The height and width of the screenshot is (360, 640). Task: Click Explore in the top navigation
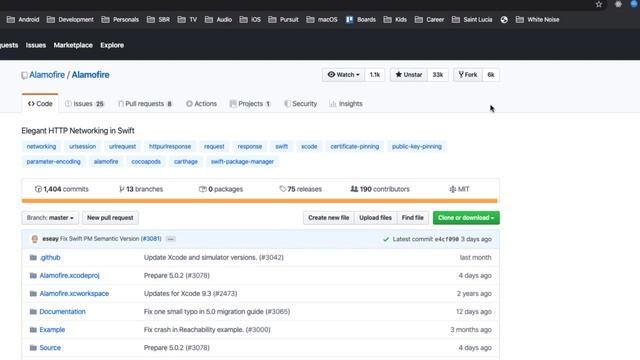(x=112, y=45)
